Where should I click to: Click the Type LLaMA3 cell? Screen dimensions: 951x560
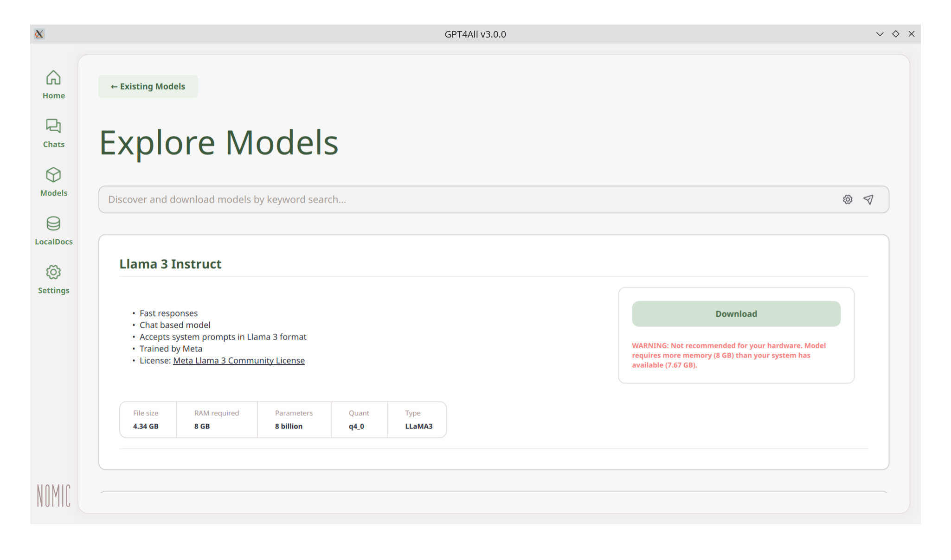tap(417, 420)
